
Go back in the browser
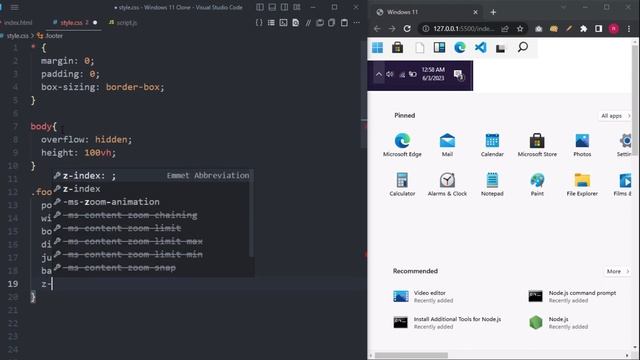click(x=377, y=29)
